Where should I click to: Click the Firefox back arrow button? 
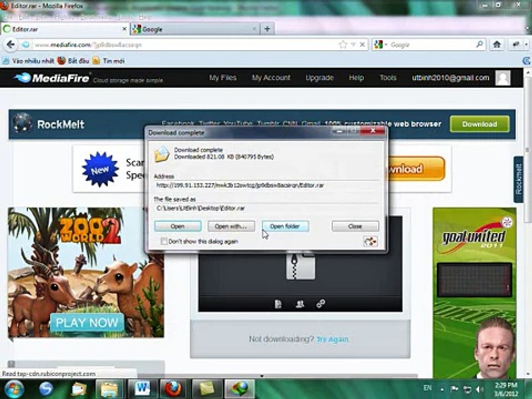(x=11, y=44)
